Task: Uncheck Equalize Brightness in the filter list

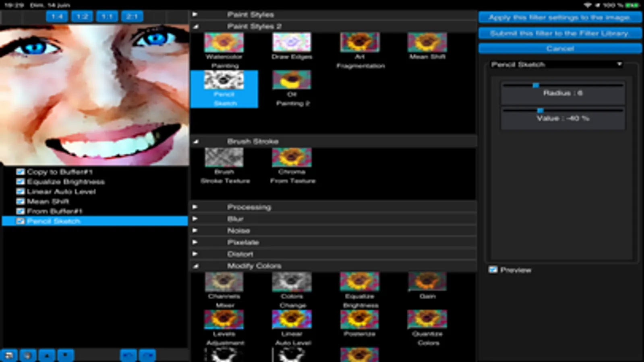Action: 20,181
